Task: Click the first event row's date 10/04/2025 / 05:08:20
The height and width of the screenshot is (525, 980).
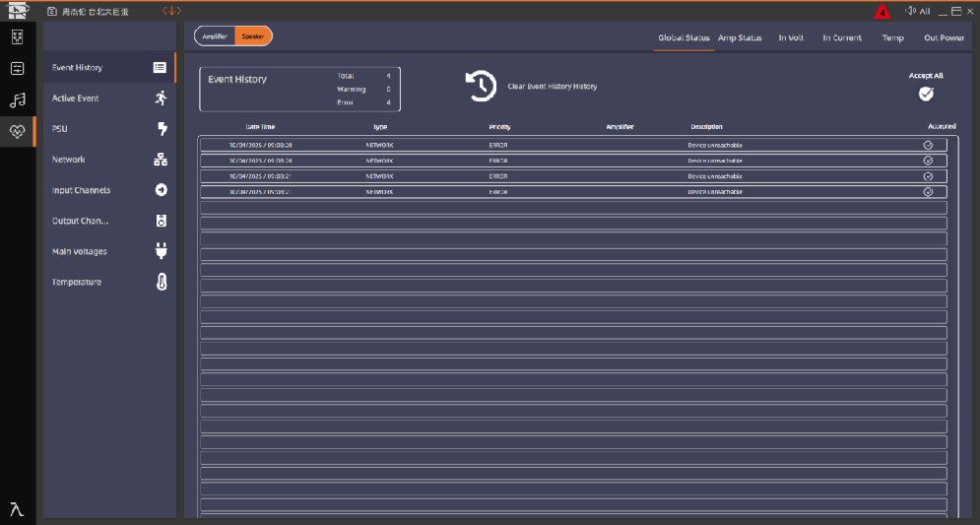Action: (x=260, y=145)
